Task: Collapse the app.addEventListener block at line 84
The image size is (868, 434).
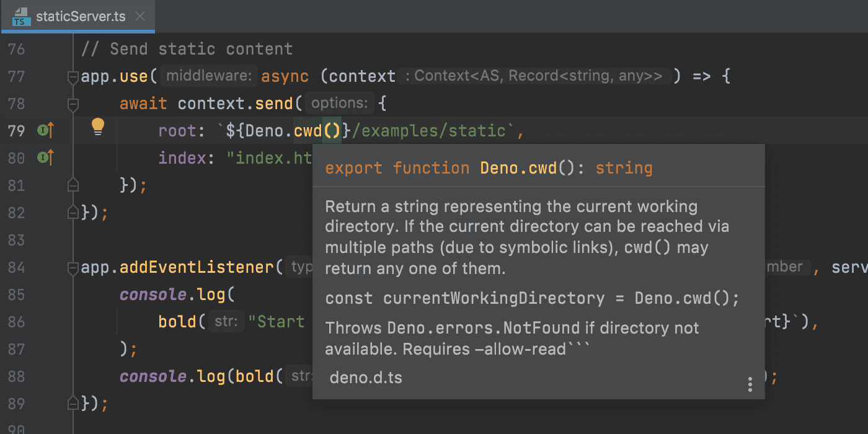Action: (73, 268)
